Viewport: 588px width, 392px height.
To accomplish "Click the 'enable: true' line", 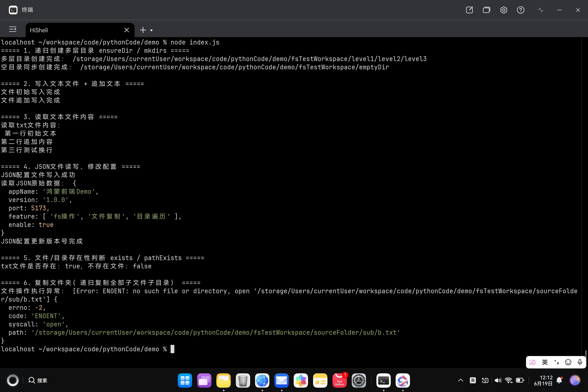I will pyautogui.click(x=31, y=225).
